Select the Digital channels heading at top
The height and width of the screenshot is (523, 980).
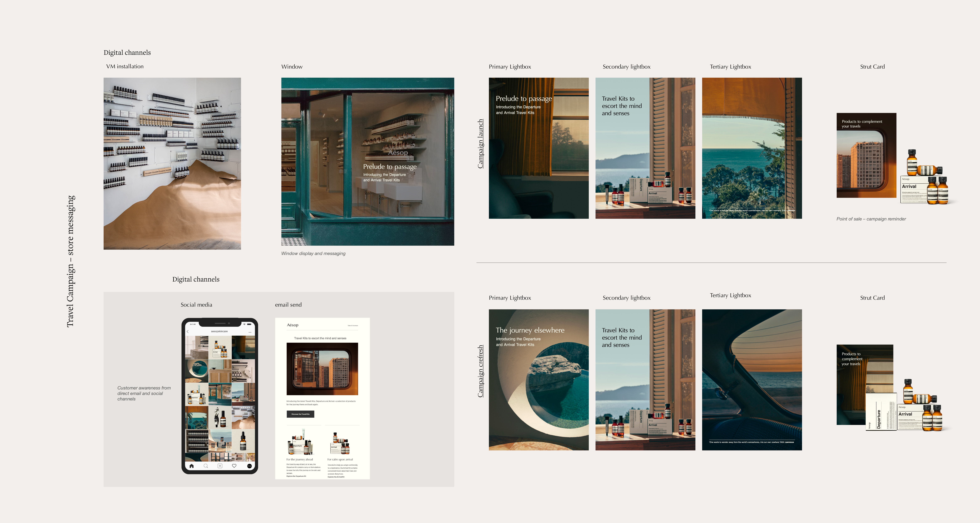[x=127, y=53]
